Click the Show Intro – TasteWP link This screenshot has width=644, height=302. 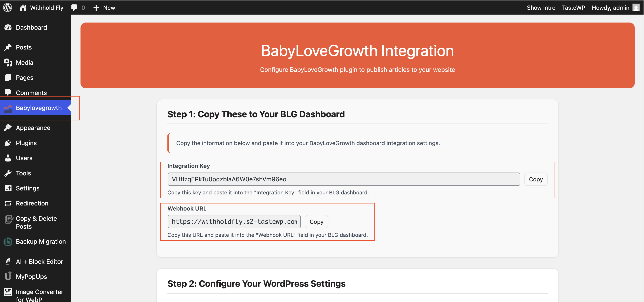[556, 8]
